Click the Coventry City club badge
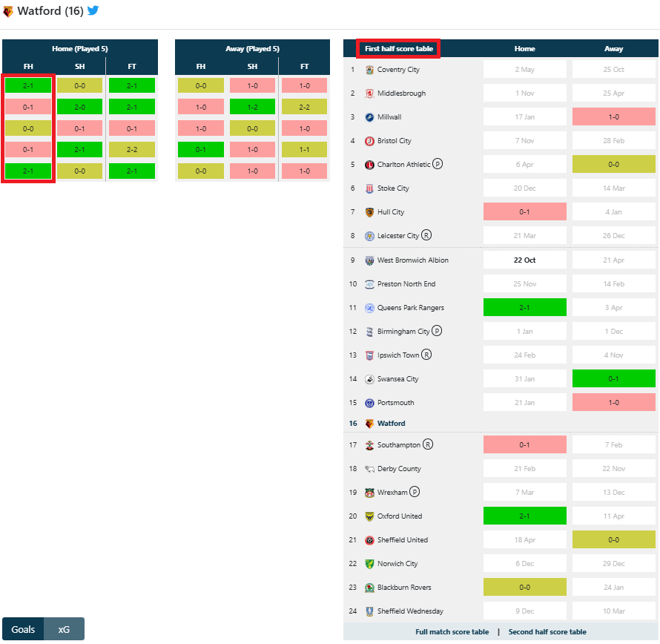This screenshot has height=644, width=660. tap(369, 70)
